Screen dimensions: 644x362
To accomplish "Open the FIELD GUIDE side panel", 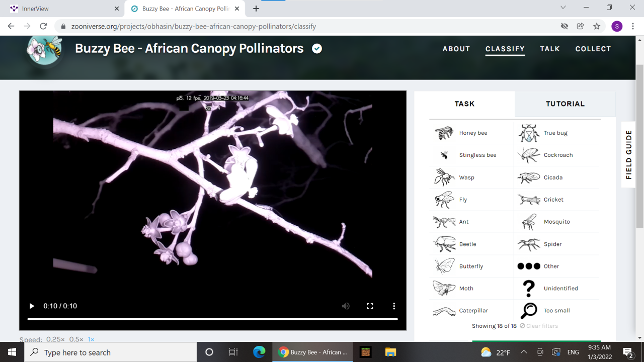I will click(x=628, y=154).
